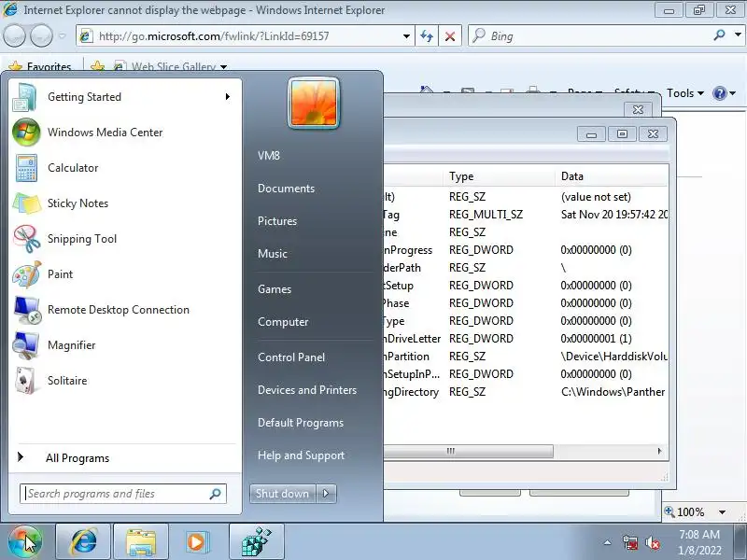The width and height of the screenshot is (747, 560).
Task: Open the search provider dropdown arrow
Action: (738, 35)
